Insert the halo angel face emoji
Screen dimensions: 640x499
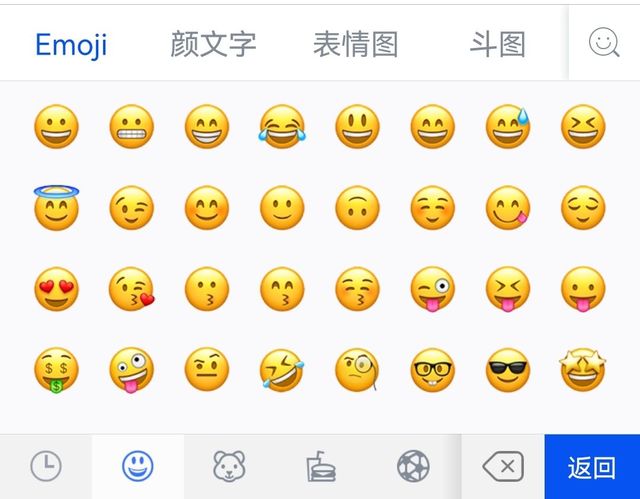click(56, 207)
